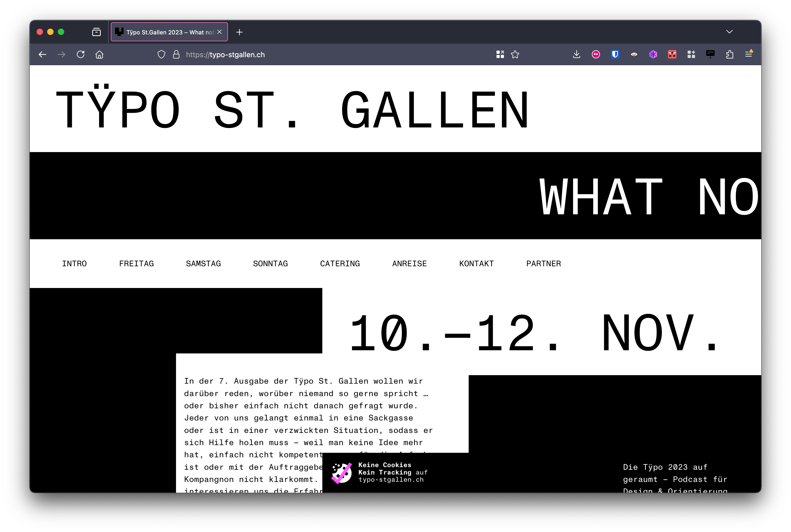
Task: Open the Bitwarden shield extension
Action: pos(615,54)
